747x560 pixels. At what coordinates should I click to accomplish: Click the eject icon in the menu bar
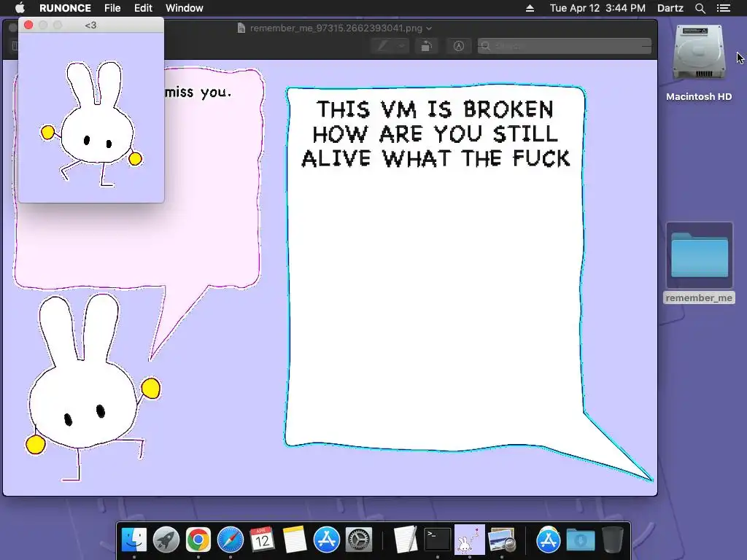(530, 8)
